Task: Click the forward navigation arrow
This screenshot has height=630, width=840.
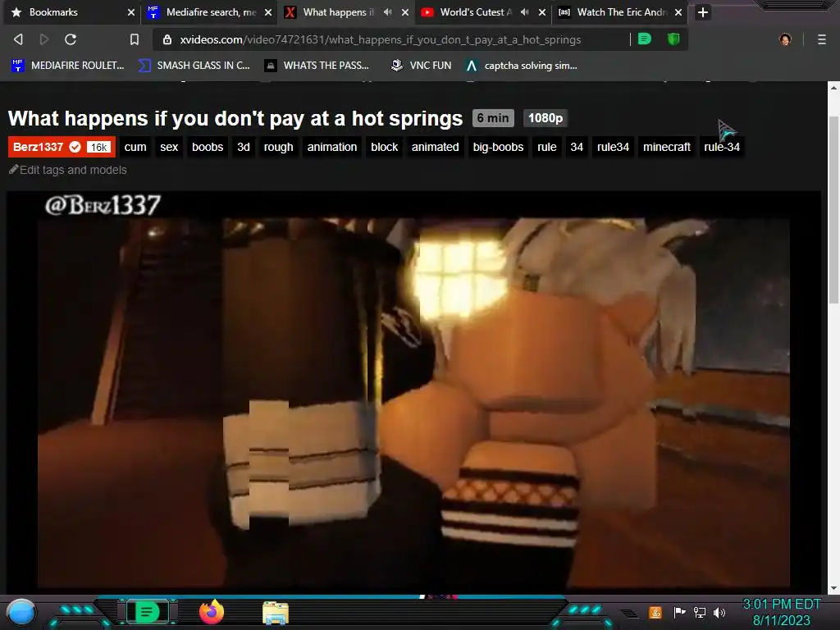Action: [x=44, y=39]
